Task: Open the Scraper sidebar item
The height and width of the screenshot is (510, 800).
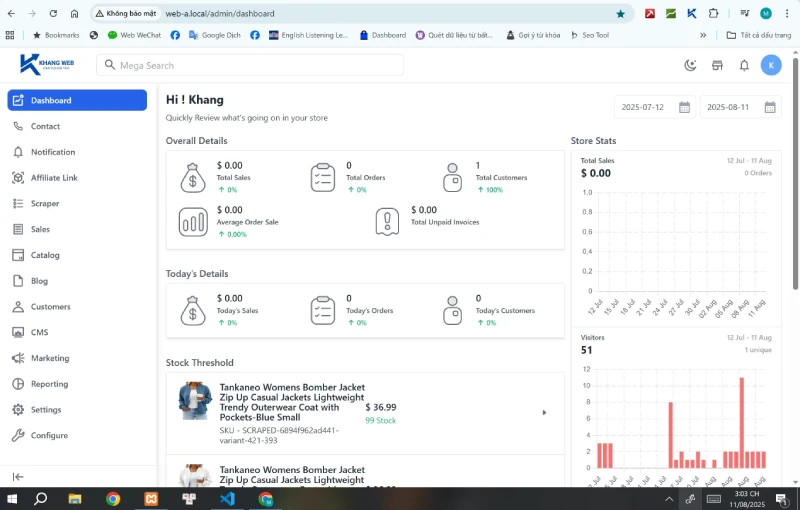Action: pos(45,203)
